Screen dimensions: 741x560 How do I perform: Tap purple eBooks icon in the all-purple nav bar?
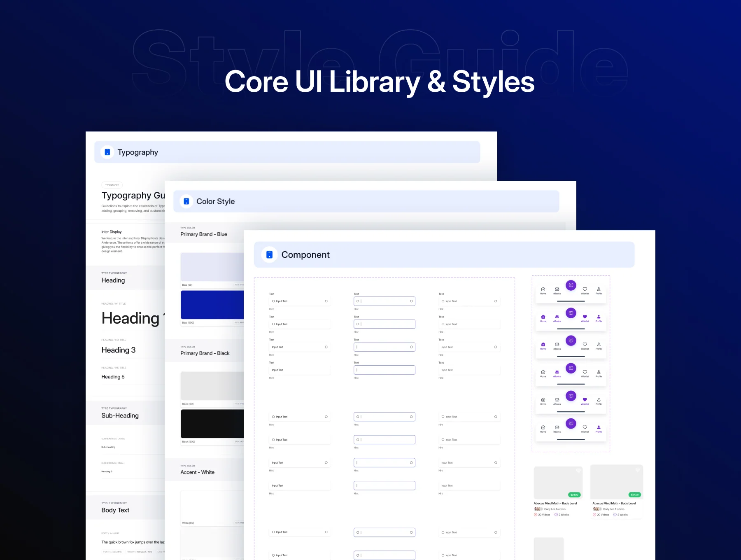(557, 317)
